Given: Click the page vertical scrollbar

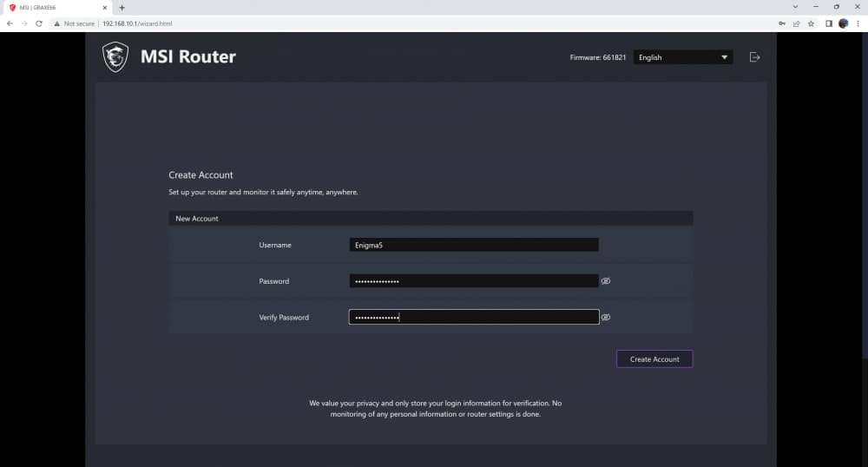Looking at the screenshot, I should click(x=865, y=194).
